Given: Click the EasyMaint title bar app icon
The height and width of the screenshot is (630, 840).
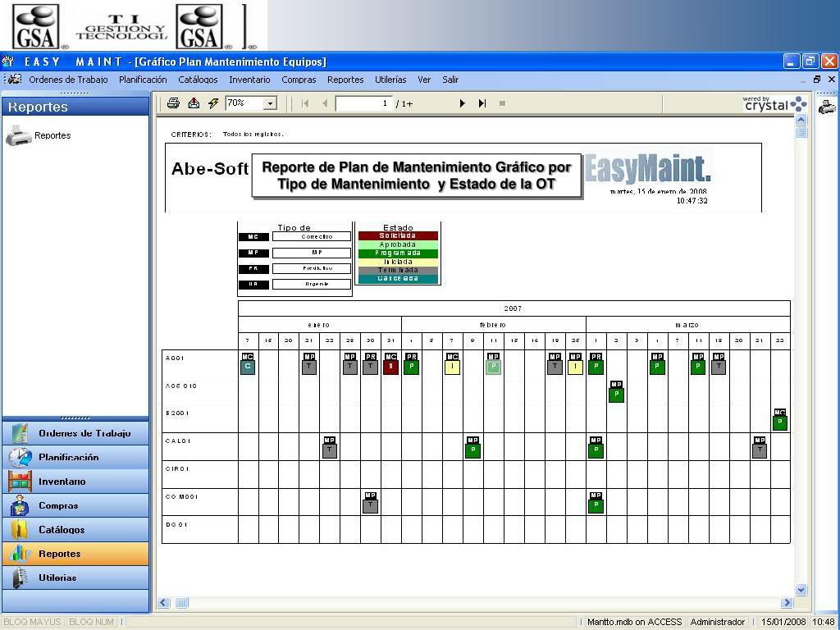Looking at the screenshot, I should click(x=8, y=62).
